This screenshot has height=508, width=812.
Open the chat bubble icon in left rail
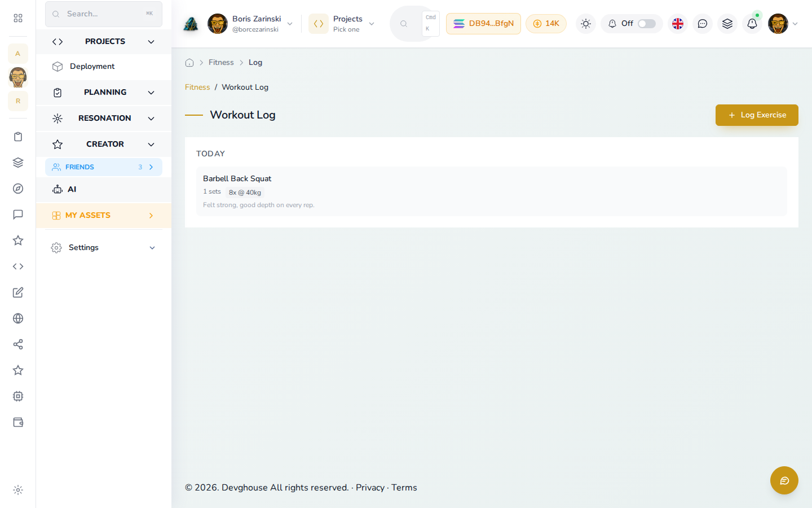point(18,214)
